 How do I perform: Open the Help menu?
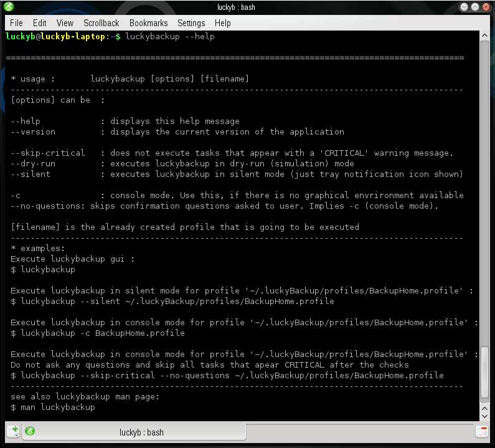222,23
